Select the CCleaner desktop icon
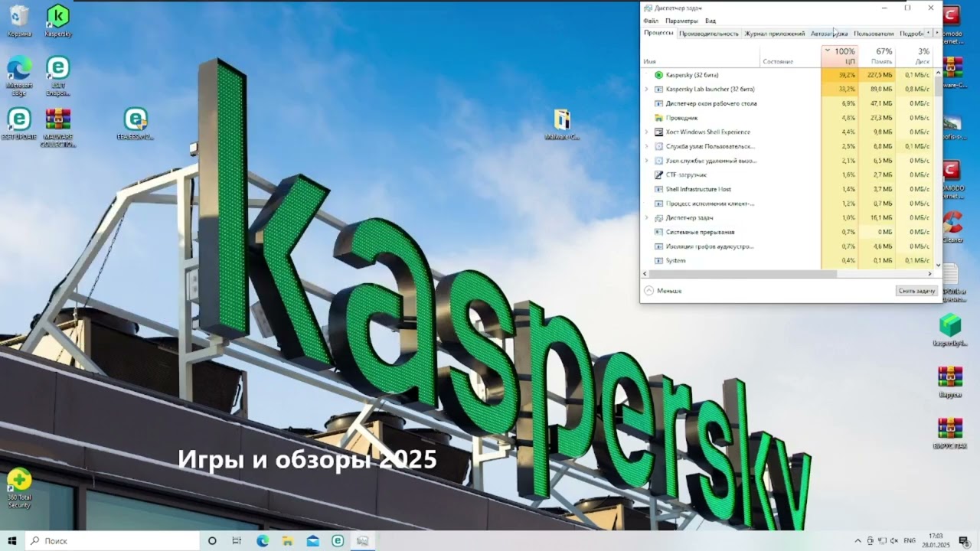Image resolution: width=980 pixels, height=551 pixels. click(952, 227)
